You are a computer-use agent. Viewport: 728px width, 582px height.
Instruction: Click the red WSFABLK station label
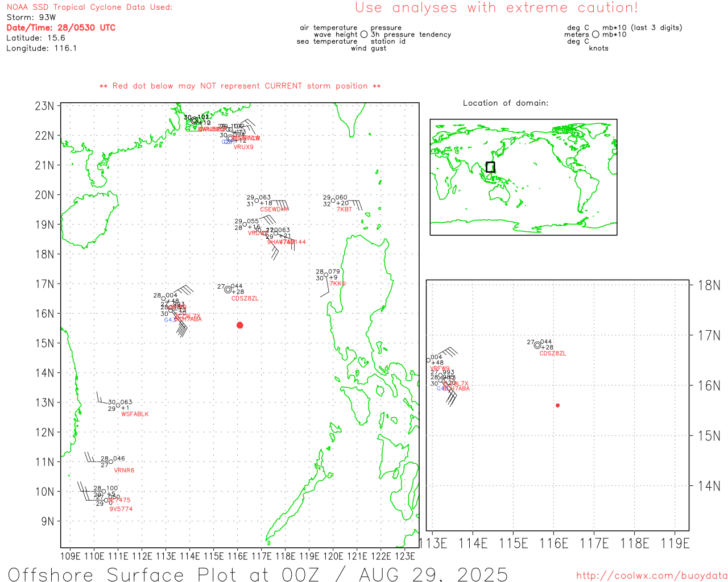(x=135, y=414)
